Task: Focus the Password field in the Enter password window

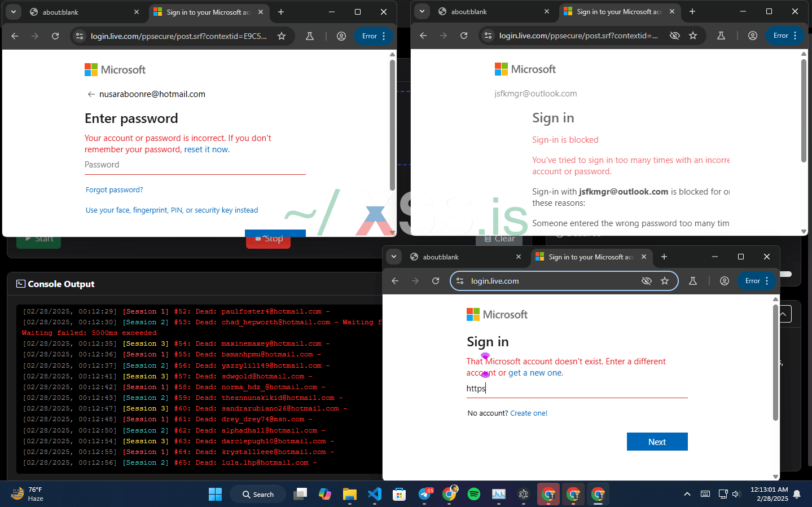Action: click(x=195, y=165)
